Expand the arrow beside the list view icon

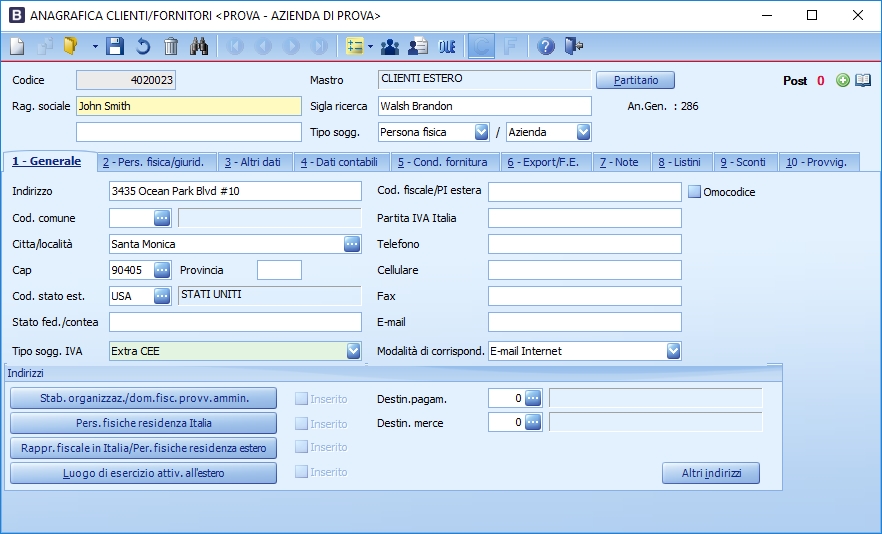(x=370, y=46)
